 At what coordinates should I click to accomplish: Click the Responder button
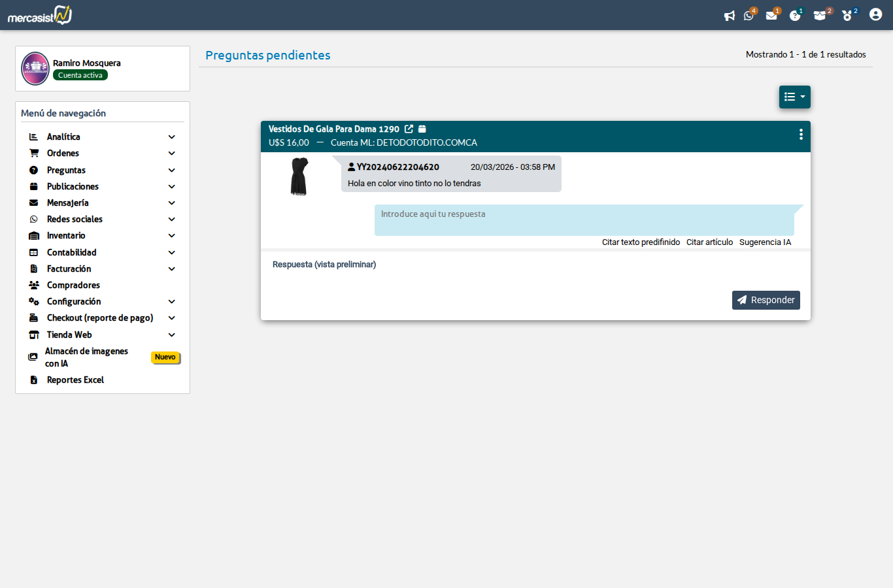766,300
